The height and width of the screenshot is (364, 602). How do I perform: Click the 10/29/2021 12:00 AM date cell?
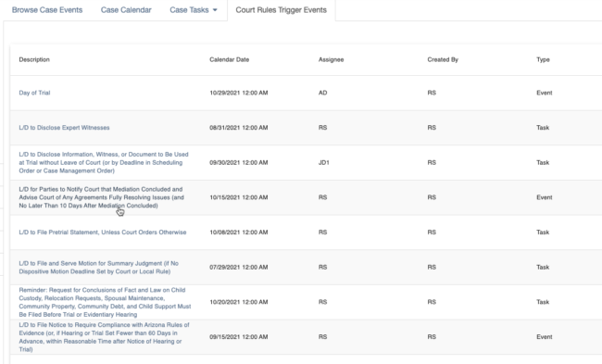click(x=238, y=93)
